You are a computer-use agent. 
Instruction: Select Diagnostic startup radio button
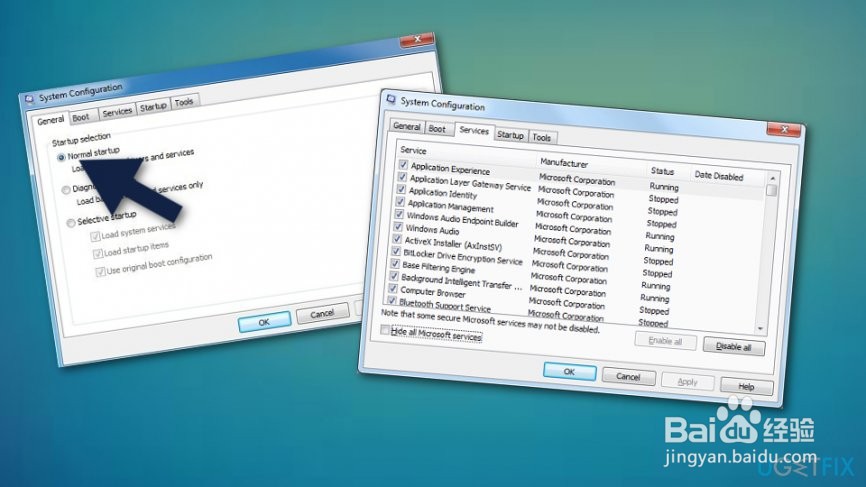(x=66, y=190)
